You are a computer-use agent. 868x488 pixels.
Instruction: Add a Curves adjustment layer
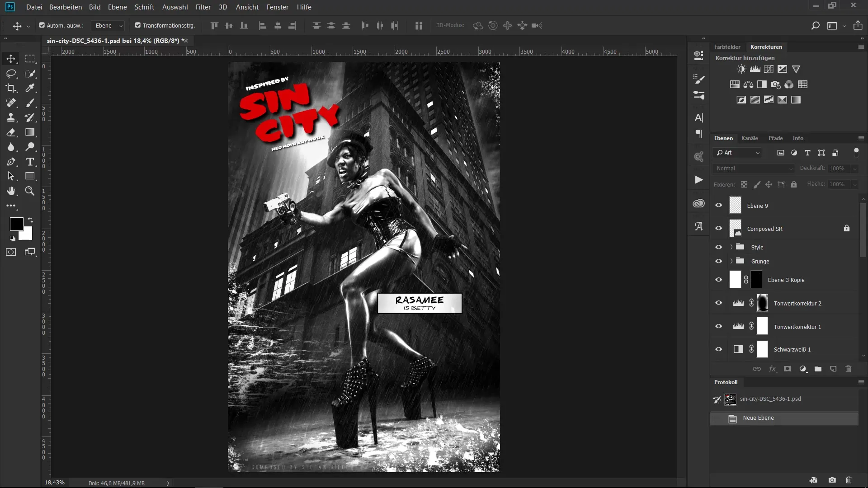(769, 69)
